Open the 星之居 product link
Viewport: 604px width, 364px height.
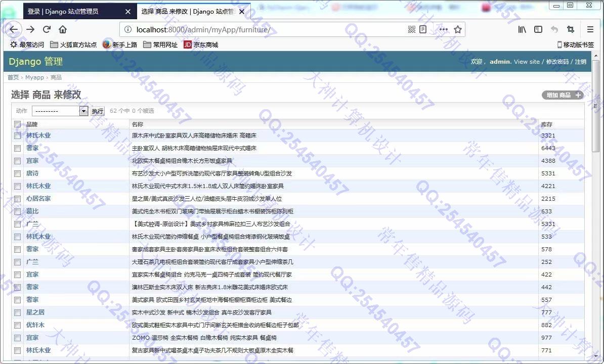(x=35, y=312)
